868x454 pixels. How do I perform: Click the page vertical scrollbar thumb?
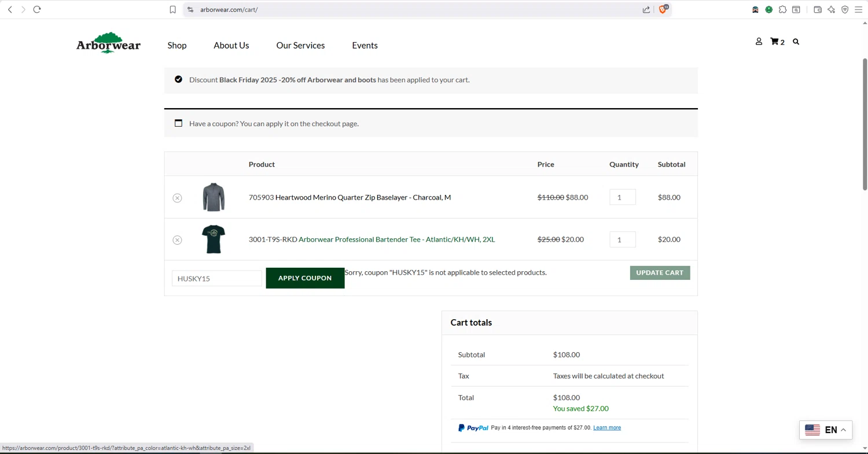[865, 124]
